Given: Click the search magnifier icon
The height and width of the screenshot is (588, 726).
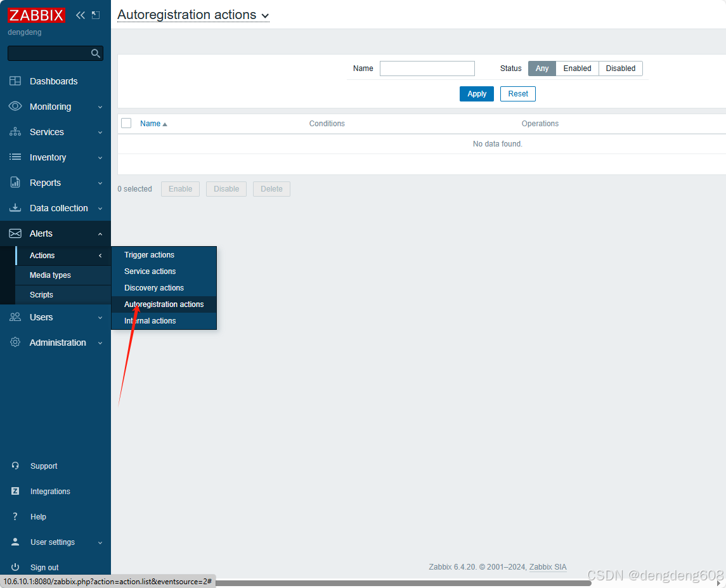Looking at the screenshot, I should (x=95, y=53).
